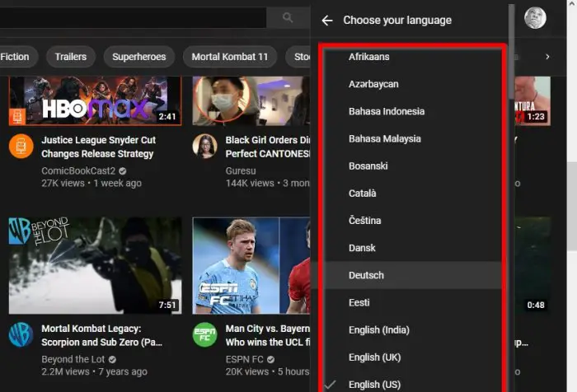This screenshot has width=577, height=392.
Task: Open the video thumbnail with 0:48 duration
Action: tap(532, 265)
